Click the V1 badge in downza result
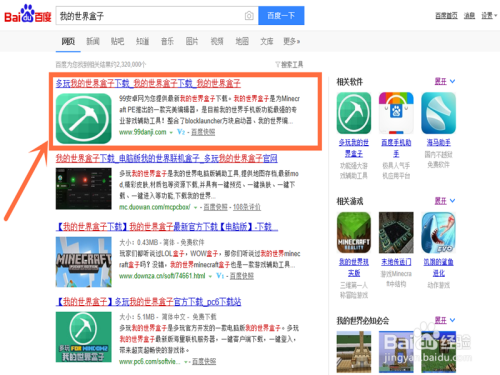 click(x=220, y=276)
